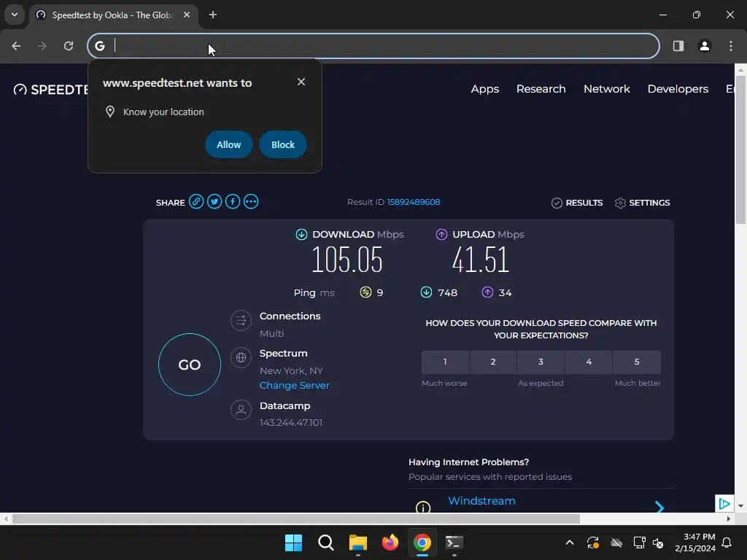Open Developers menu item
Image resolution: width=747 pixels, height=560 pixels.
[x=678, y=89]
